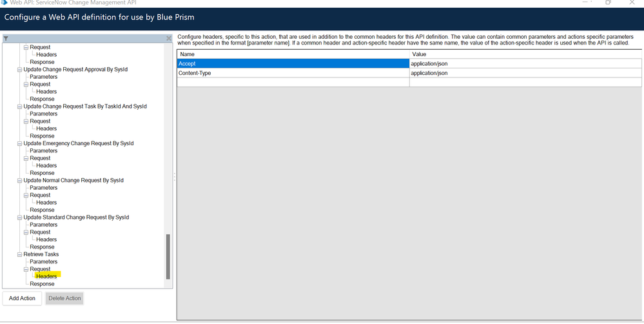
Task: Open Parameters of Retrieve Tasks
Action: (44, 262)
